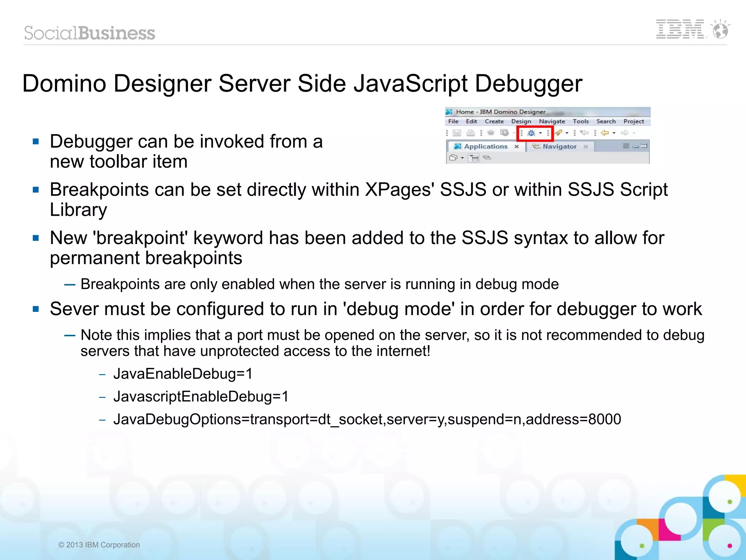Viewport: 746px width, 560px height.
Task: Click the slide title Domino Designer Server Side JavaScript Debugger
Action: point(302,84)
